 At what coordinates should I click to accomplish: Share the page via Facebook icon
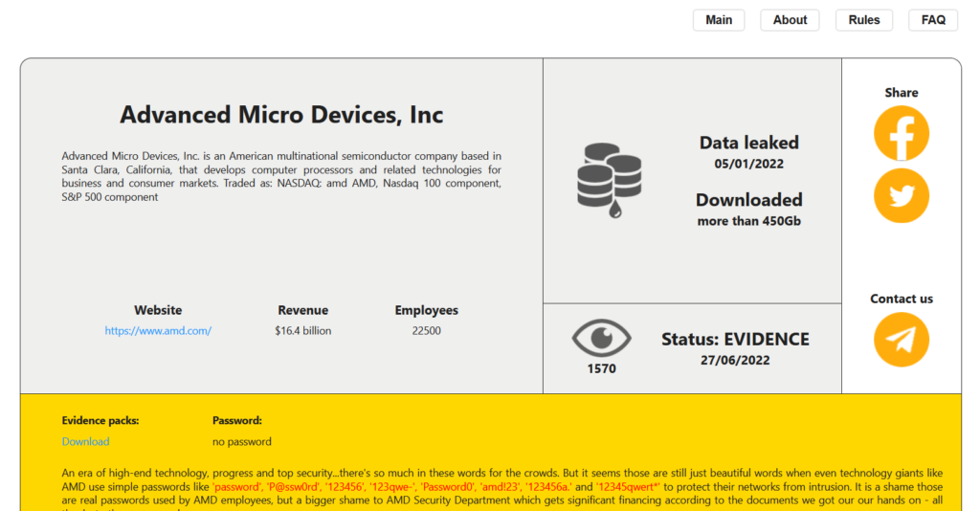pyautogui.click(x=901, y=134)
